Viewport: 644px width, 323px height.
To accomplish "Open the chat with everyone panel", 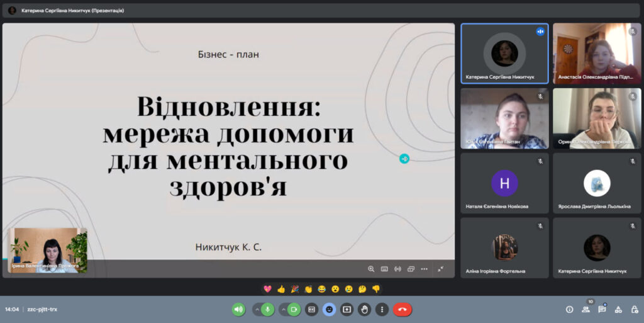I will click(x=602, y=309).
